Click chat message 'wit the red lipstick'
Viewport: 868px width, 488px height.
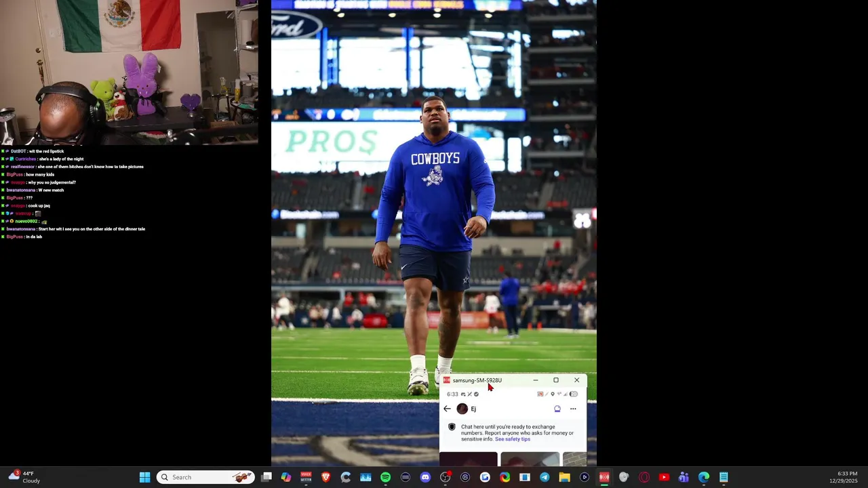(46, 151)
